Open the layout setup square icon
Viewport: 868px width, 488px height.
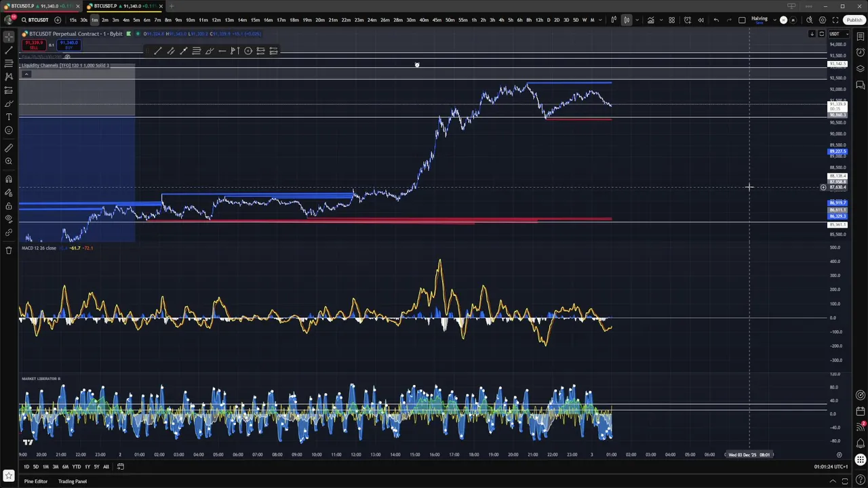point(742,20)
